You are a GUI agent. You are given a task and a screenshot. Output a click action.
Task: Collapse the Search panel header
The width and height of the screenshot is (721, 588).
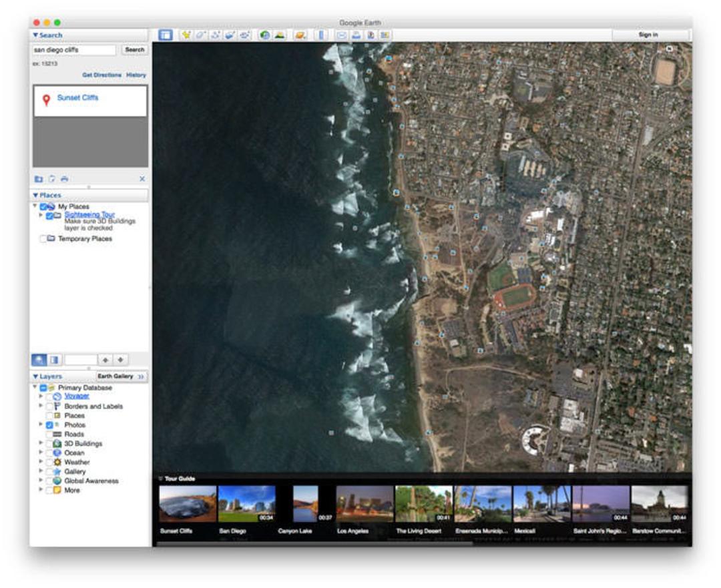click(x=47, y=35)
